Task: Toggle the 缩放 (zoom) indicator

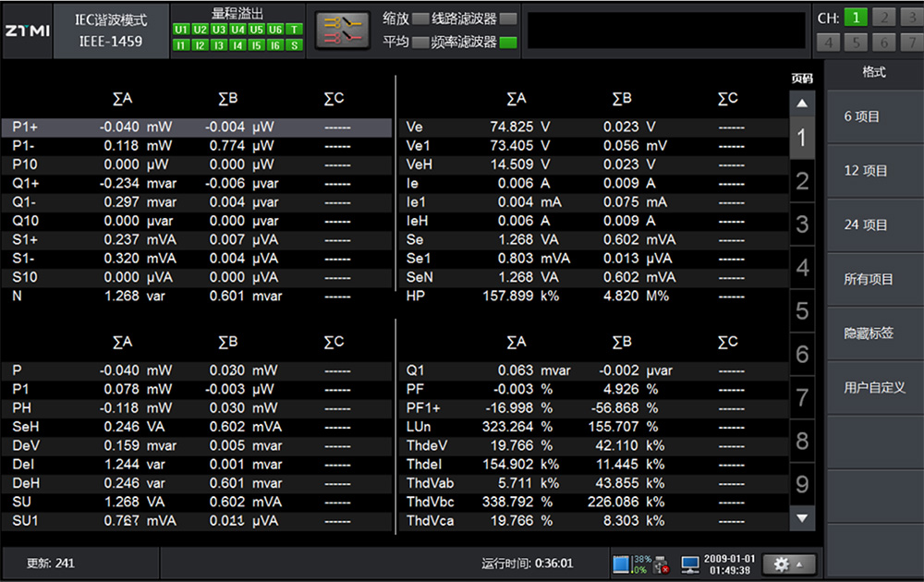Action: click(x=419, y=18)
